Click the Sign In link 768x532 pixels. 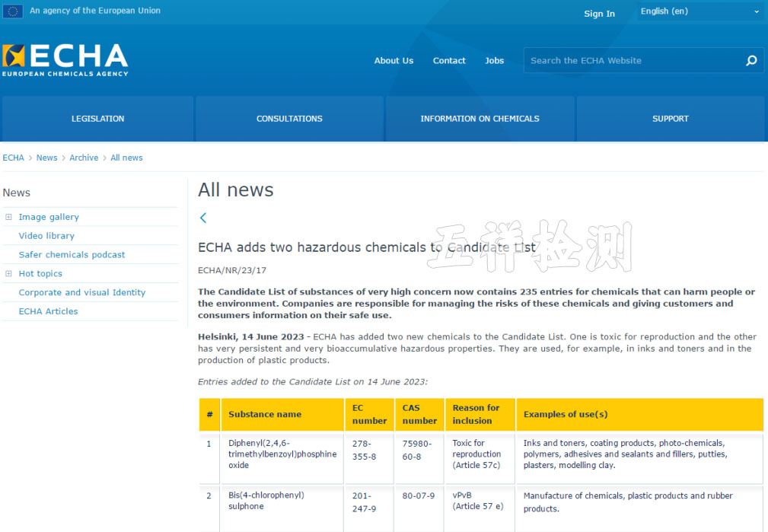click(x=599, y=14)
